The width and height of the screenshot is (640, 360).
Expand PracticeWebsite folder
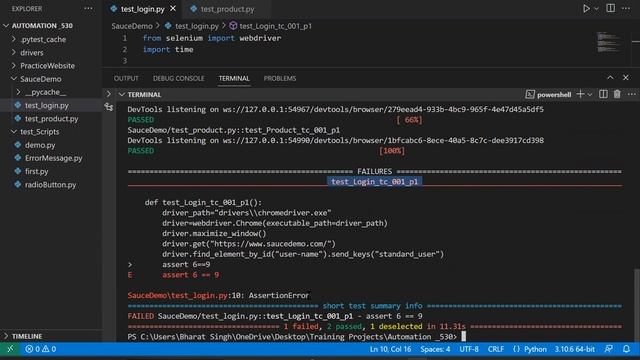(13, 66)
